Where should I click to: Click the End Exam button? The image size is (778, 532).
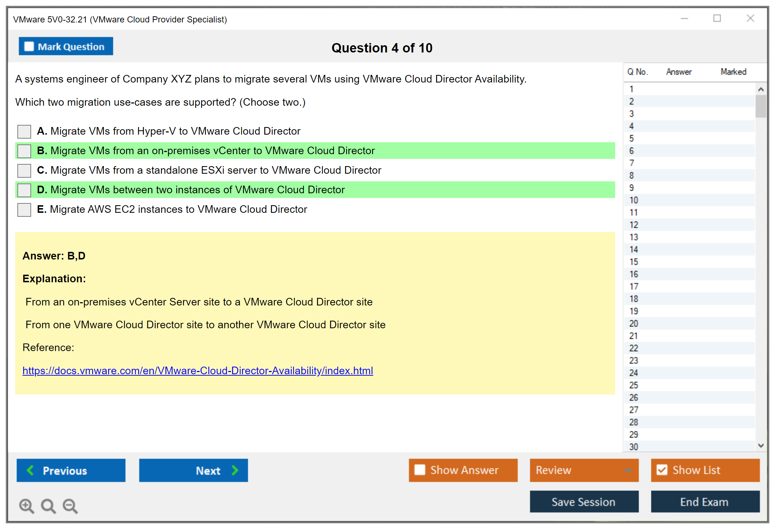pos(705,502)
